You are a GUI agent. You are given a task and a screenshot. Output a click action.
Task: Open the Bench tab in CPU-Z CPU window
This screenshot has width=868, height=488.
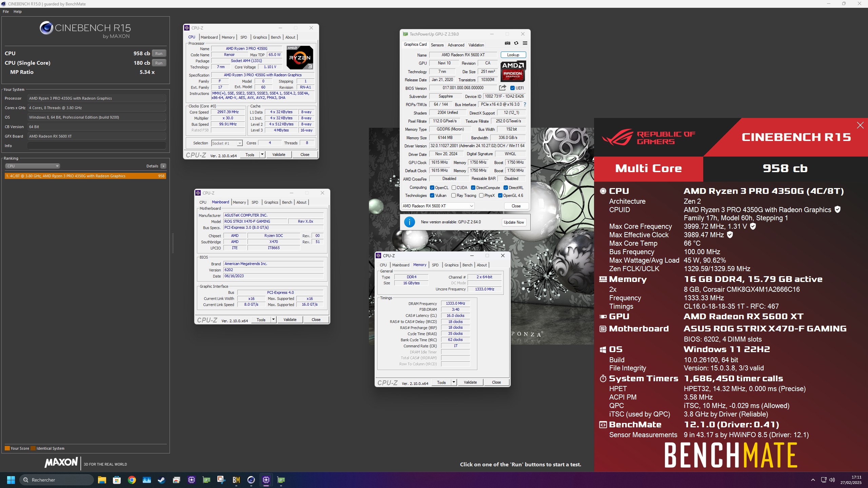pos(276,37)
